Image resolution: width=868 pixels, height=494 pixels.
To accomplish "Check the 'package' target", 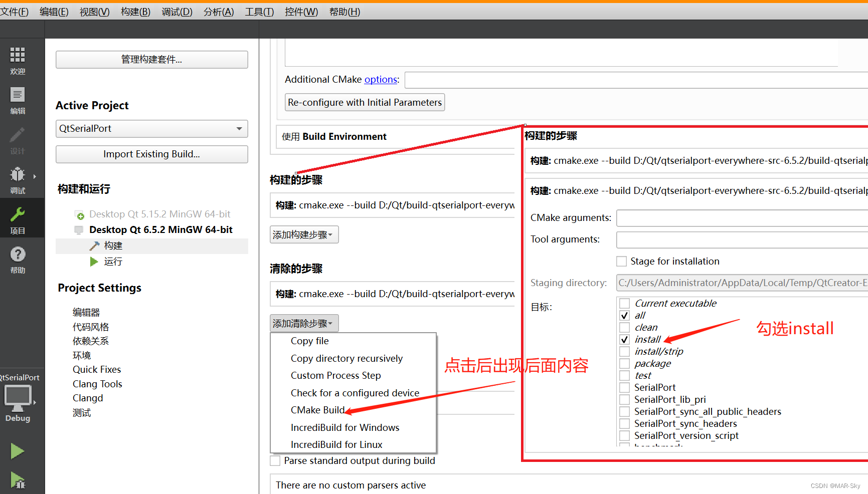I will click(x=624, y=363).
